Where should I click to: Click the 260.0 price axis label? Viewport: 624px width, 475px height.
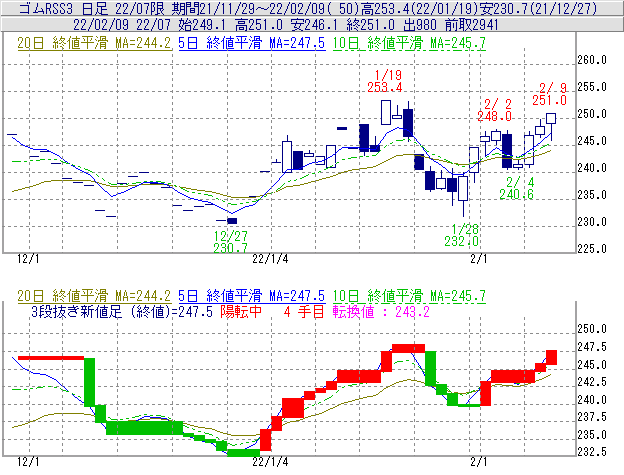(592, 60)
